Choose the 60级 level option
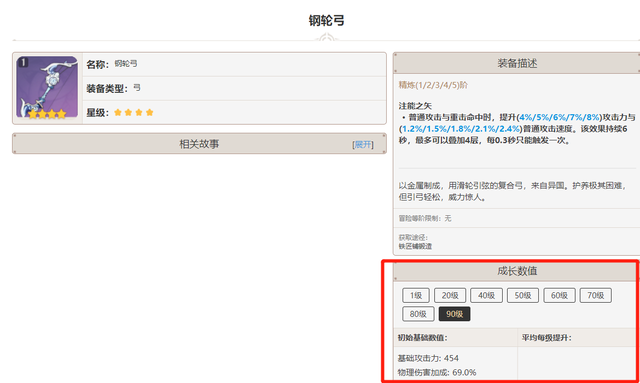640x383 pixels. 559,295
